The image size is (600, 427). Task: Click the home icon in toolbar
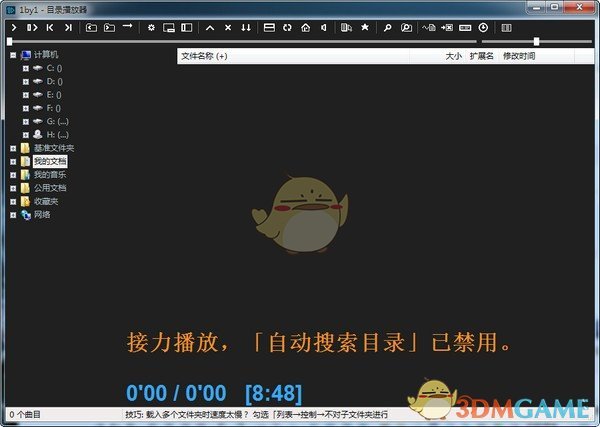click(x=305, y=28)
